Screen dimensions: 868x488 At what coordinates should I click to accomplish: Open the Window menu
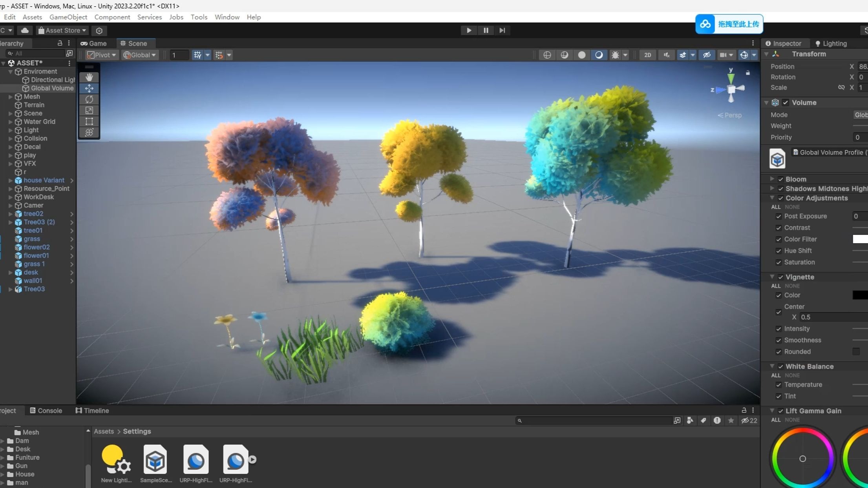(227, 17)
